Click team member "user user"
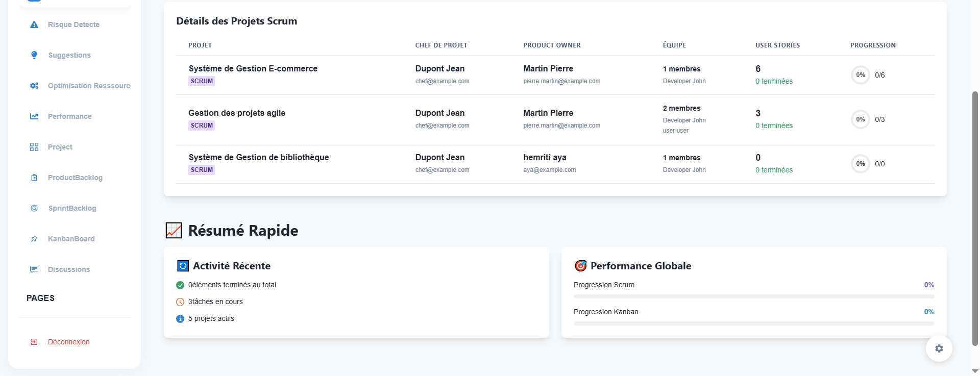This screenshot has width=980, height=376. pos(676,131)
